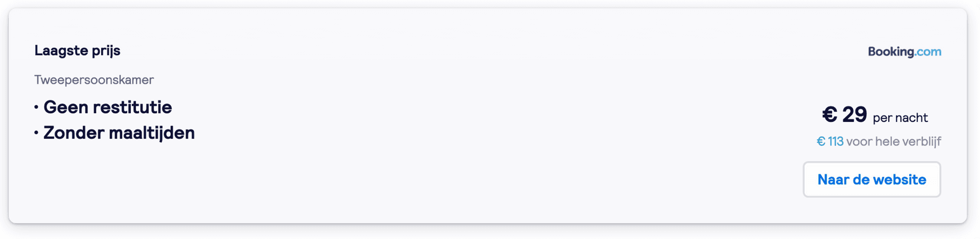Click the blue euro sign before 113
The height and width of the screenshot is (239, 980).
click(x=821, y=141)
